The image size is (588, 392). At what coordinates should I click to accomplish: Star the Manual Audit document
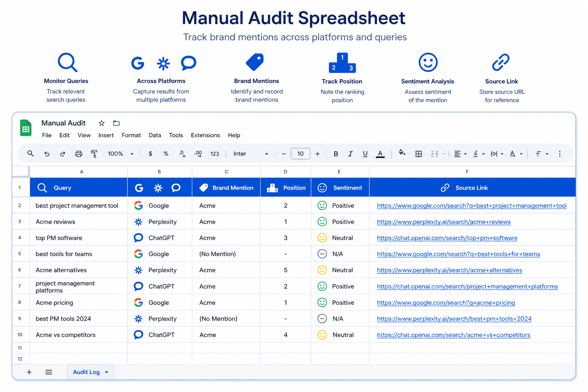(x=101, y=123)
